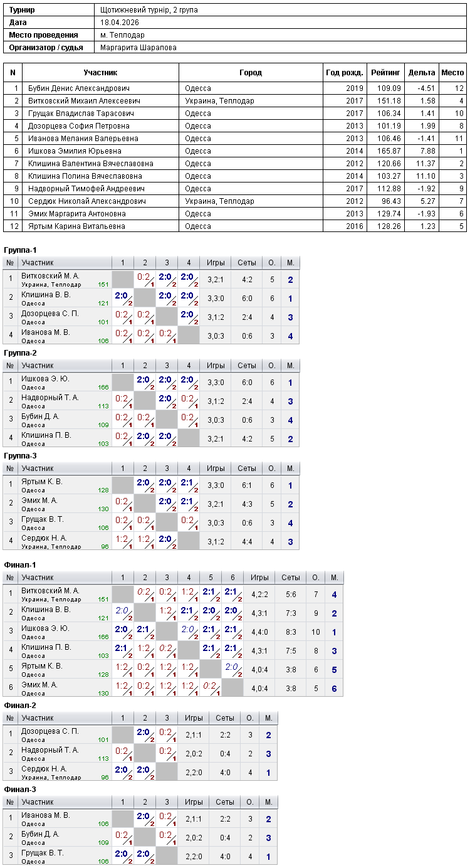The image size is (470, 868).
Task: Click participant name Ишкова Эмилия Юрьевна
Action: click(75, 151)
